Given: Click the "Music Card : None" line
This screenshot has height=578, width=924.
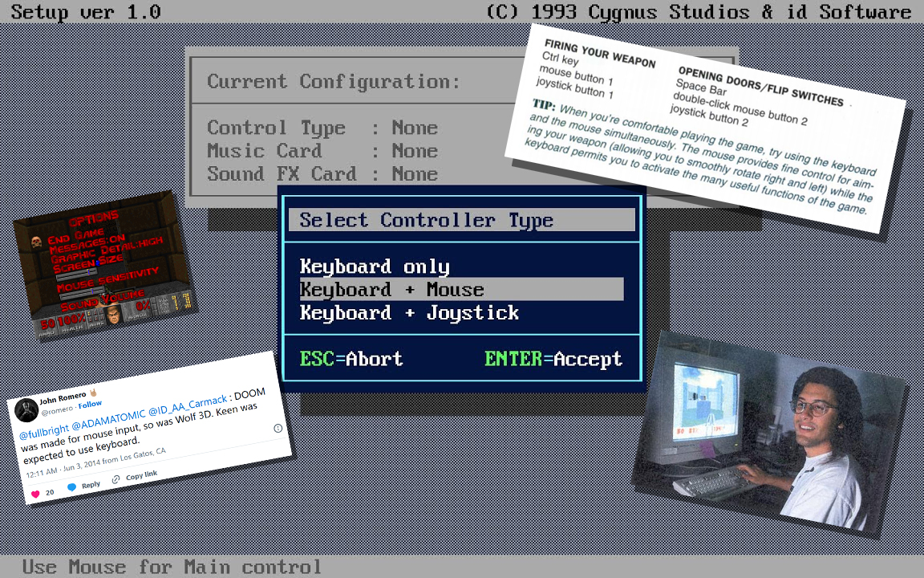Looking at the screenshot, I should click(322, 151).
